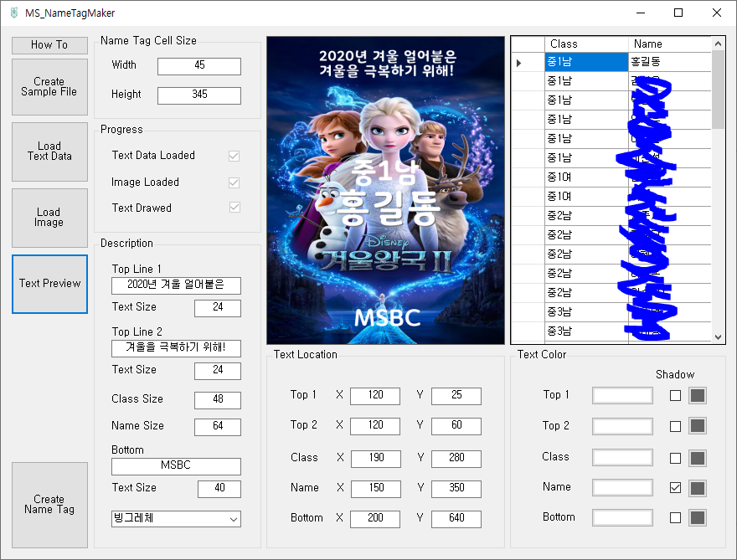Click the name tag preview image
This screenshot has height=560, width=737.
pos(385,190)
